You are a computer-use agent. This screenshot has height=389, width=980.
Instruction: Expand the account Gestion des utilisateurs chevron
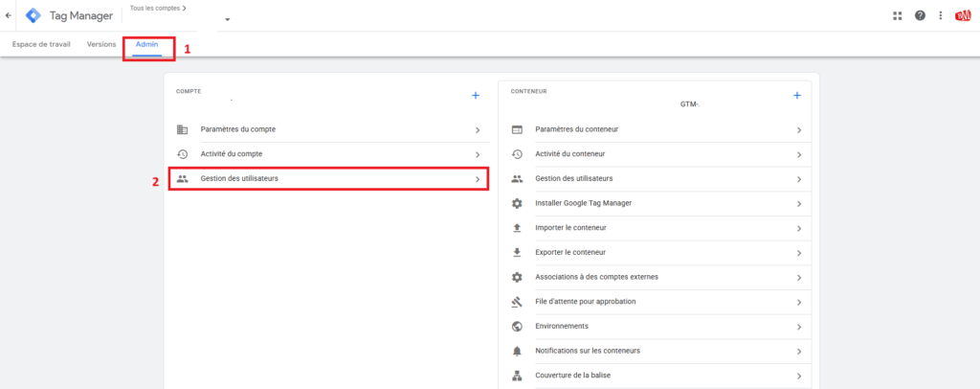click(x=478, y=179)
